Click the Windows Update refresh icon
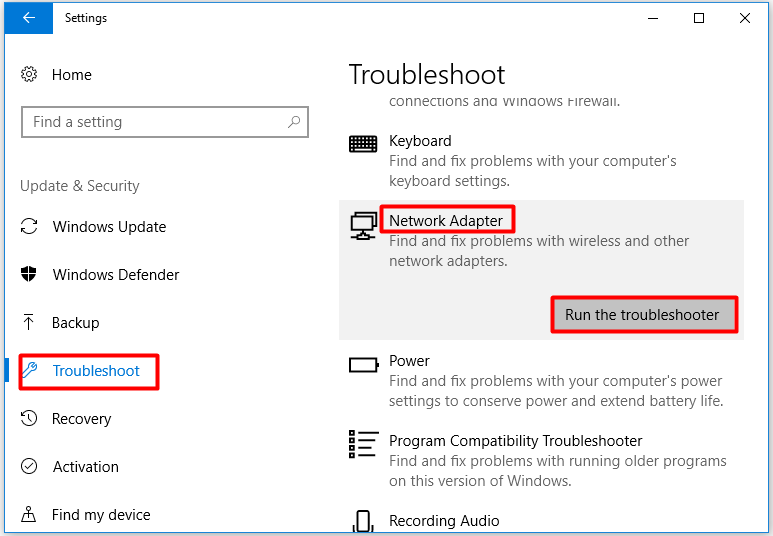This screenshot has height=536, width=773. 29,226
